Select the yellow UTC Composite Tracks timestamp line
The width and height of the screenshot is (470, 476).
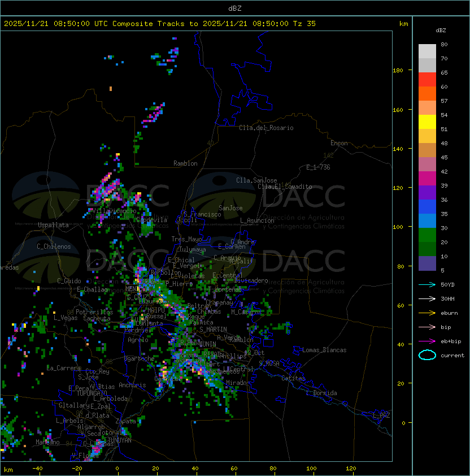click(x=160, y=24)
